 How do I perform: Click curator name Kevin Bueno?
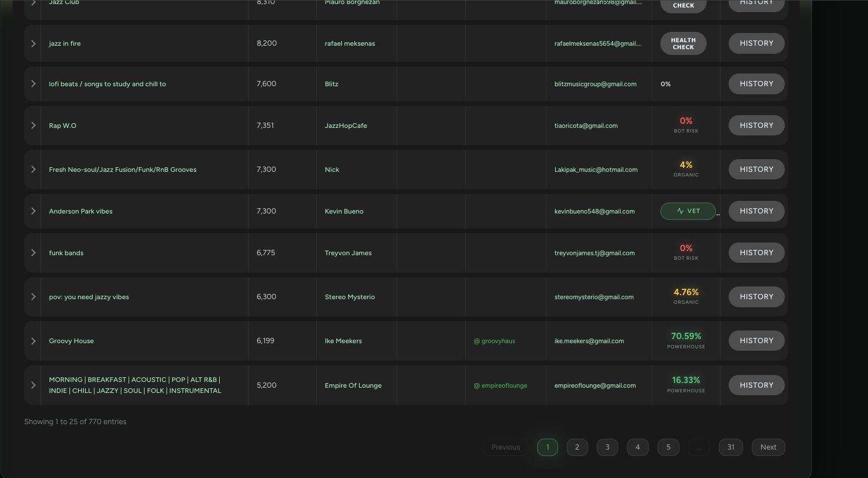(x=344, y=211)
